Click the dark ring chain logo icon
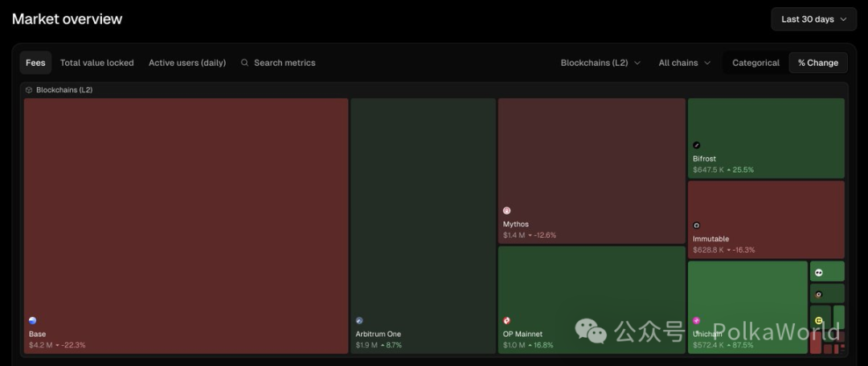The width and height of the screenshot is (868, 366). 819,294
